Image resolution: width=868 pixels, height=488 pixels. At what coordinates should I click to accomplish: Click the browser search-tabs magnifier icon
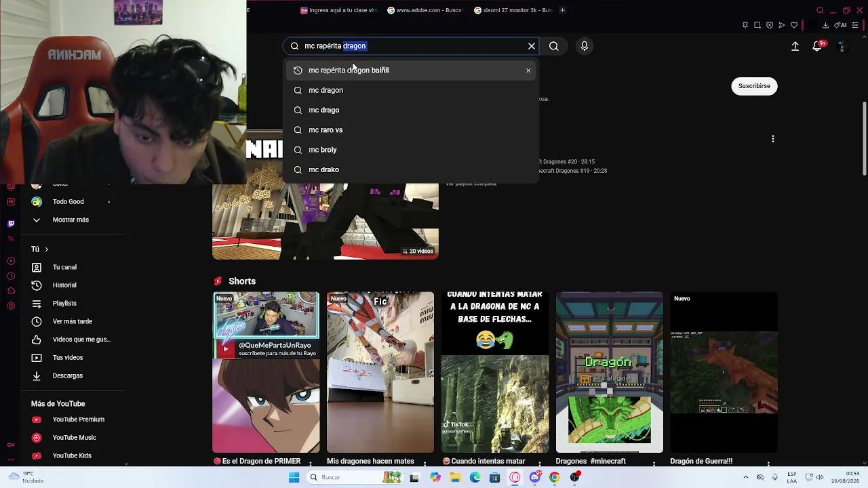pyautogui.click(x=820, y=10)
